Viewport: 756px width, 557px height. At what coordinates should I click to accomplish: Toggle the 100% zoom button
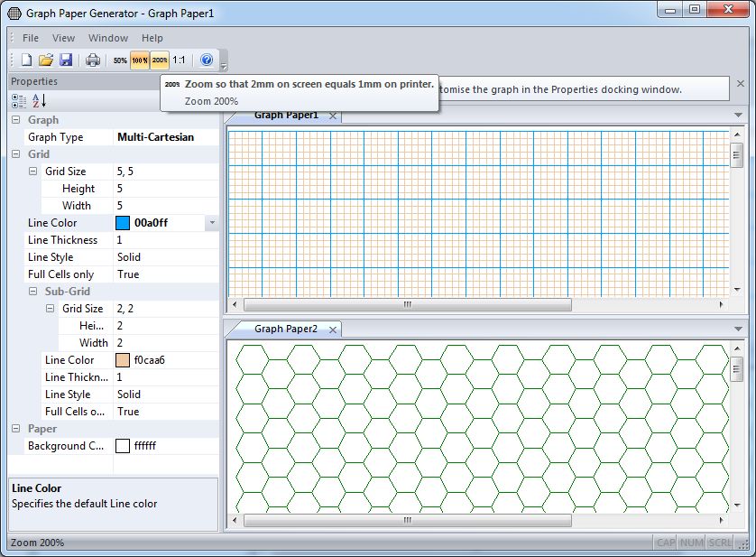[140, 60]
